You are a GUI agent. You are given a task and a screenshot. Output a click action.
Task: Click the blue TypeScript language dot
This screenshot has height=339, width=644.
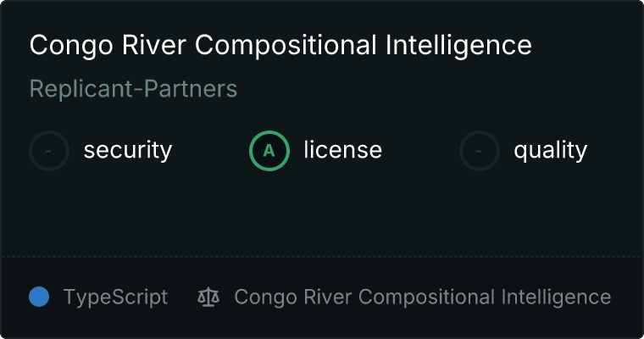[39, 297]
